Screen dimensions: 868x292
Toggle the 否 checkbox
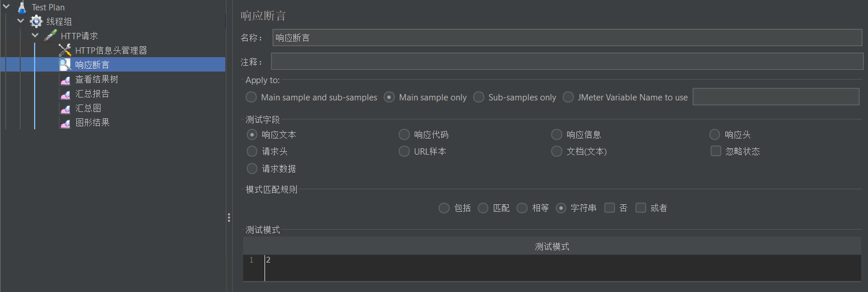point(609,208)
